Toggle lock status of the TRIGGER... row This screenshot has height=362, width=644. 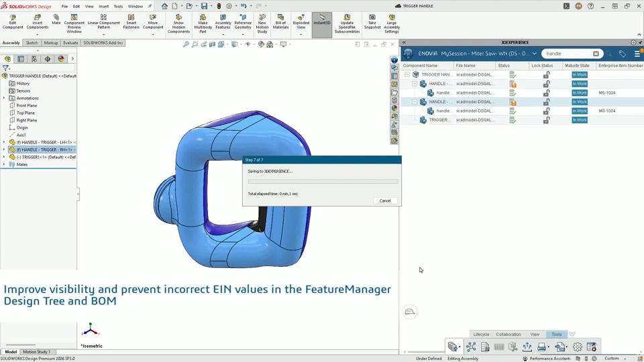pyautogui.click(x=546, y=120)
